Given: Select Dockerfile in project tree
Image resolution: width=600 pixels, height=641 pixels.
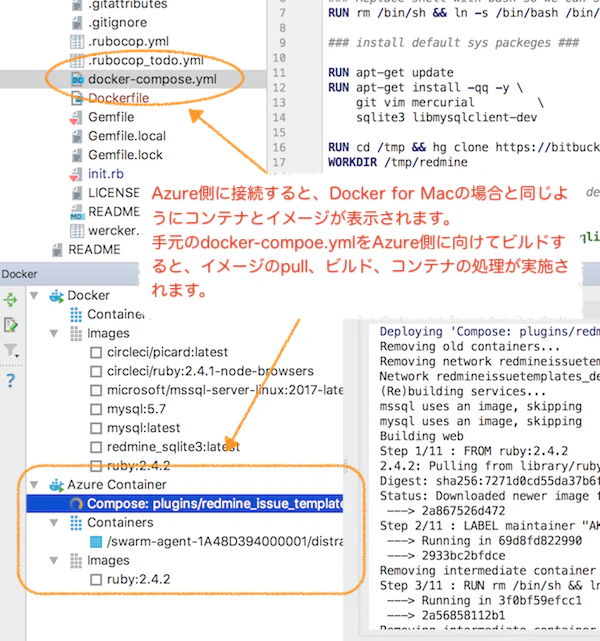Looking at the screenshot, I should [119, 98].
